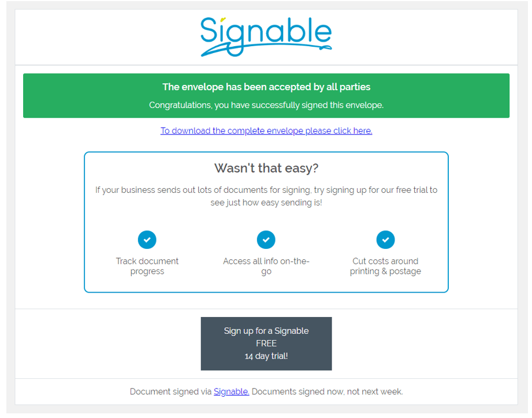This screenshot has height=418, width=532.
Task: Open the download complete envelope link
Action: 266,130
